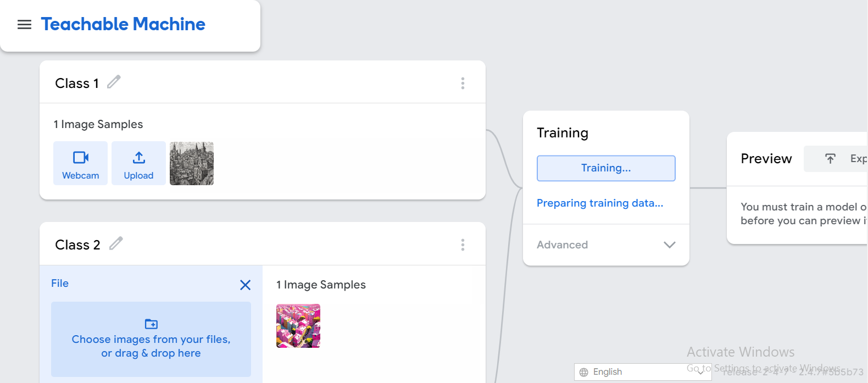Click the Upload button in Class 1
868x383 pixels.
click(x=138, y=163)
